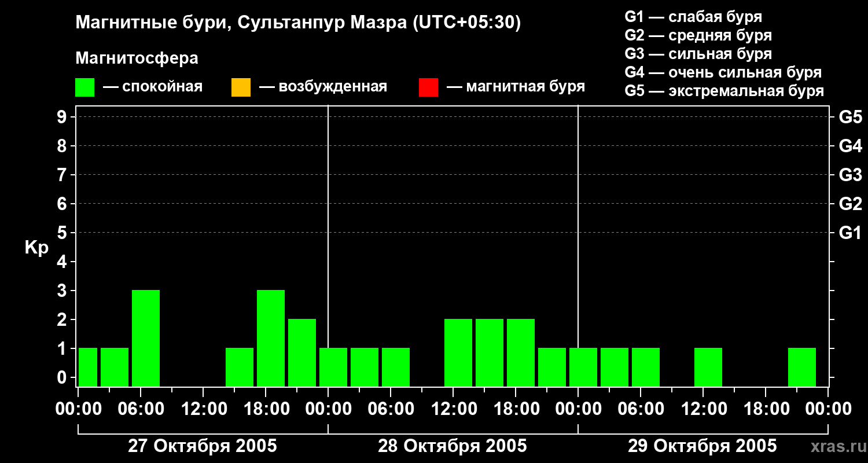Click the Kp 3 bar near 18:00 on 27 Октября
Screen dimensions: 868x463
pyautogui.click(x=271, y=338)
